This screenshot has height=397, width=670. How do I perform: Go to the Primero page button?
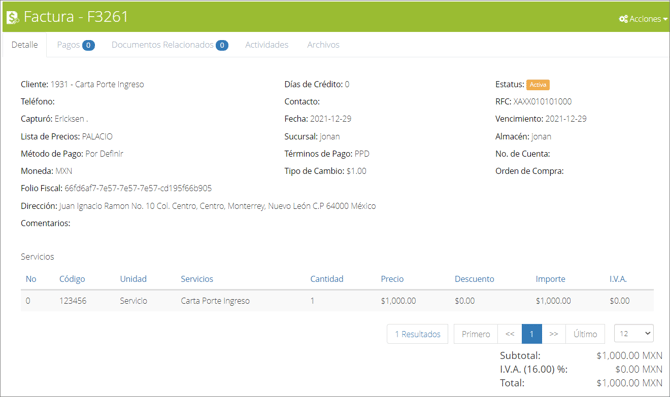point(476,334)
